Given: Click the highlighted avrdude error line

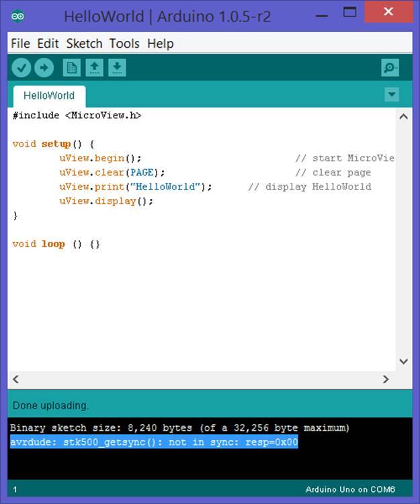Looking at the screenshot, I should pos(154,442).
